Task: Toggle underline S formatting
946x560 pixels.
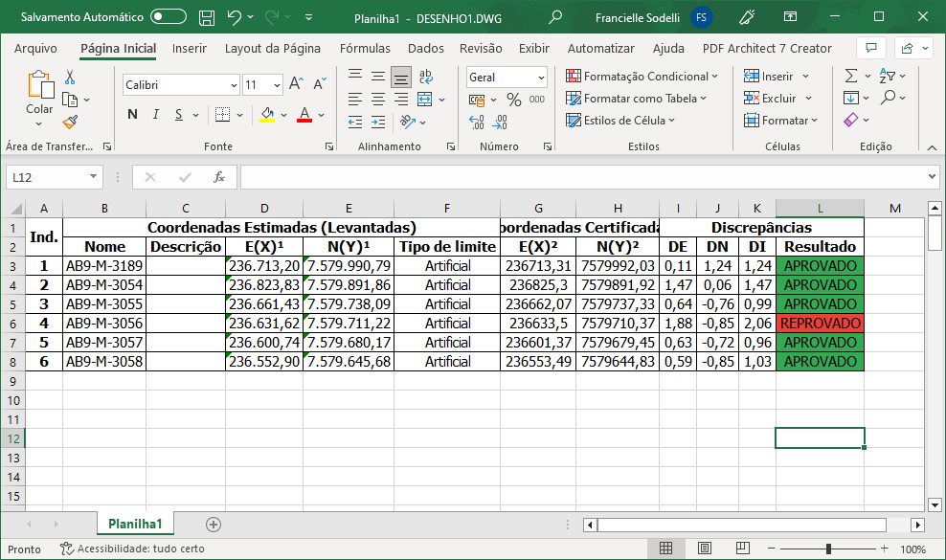Action: point(179,115)
